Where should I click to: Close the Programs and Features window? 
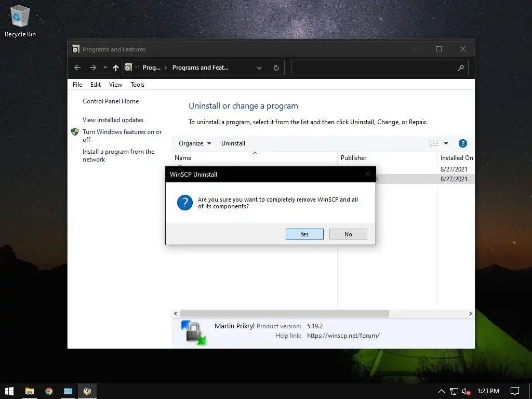click(x=463, y=49)
